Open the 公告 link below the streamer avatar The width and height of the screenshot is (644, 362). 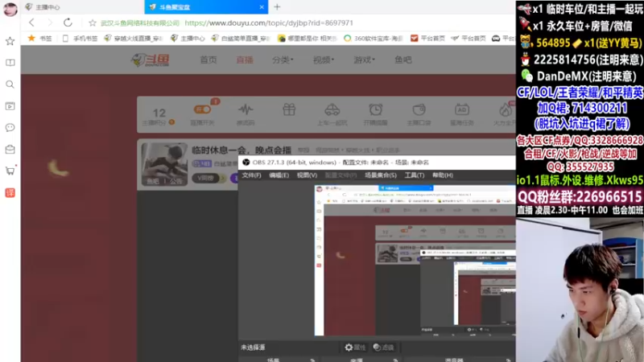click(175, 181)
